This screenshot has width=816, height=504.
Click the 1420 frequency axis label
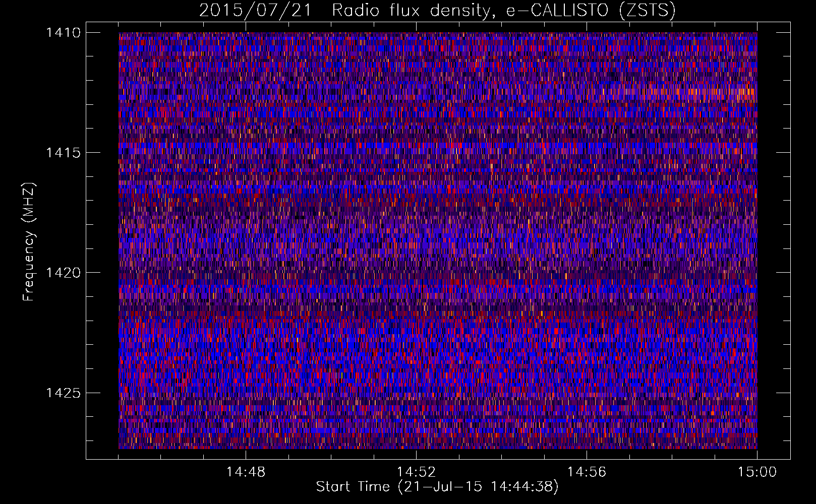click(x=63, y=273)
